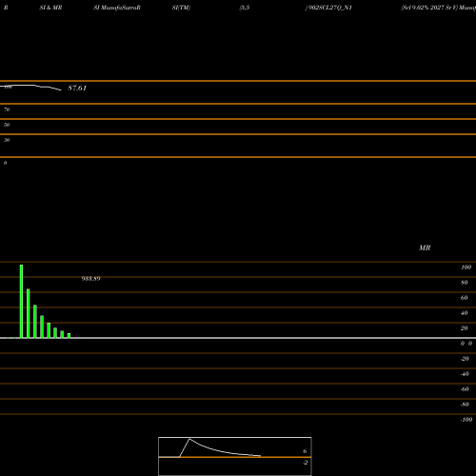Click the 87.61 RSI value label
This screenshot has width=476, height=476.
tap(77, 88)
